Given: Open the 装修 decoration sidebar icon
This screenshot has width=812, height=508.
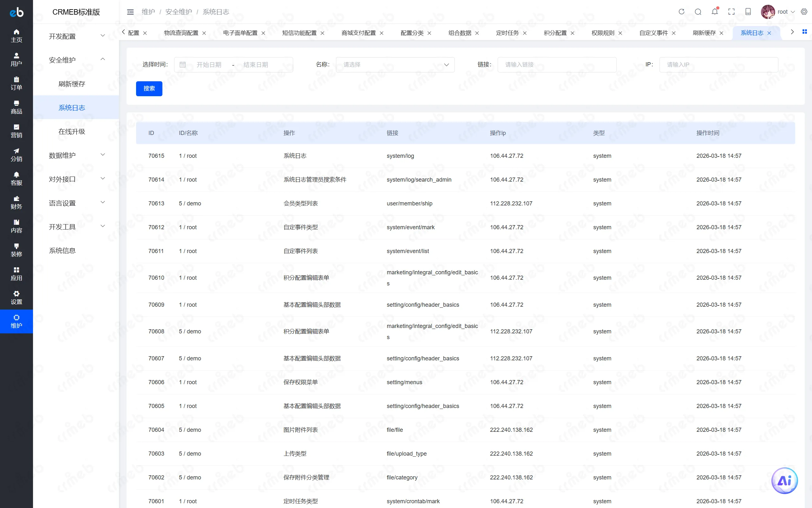Looking at the screenshot, I should click(16, 250).
